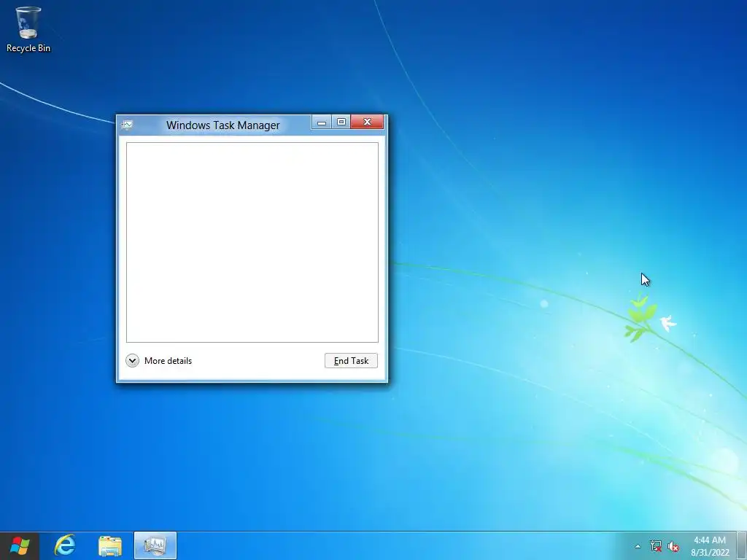Screen dimensions: 747x560
Task: Open the Windows Start button
Action: click(x=20, y=545)
